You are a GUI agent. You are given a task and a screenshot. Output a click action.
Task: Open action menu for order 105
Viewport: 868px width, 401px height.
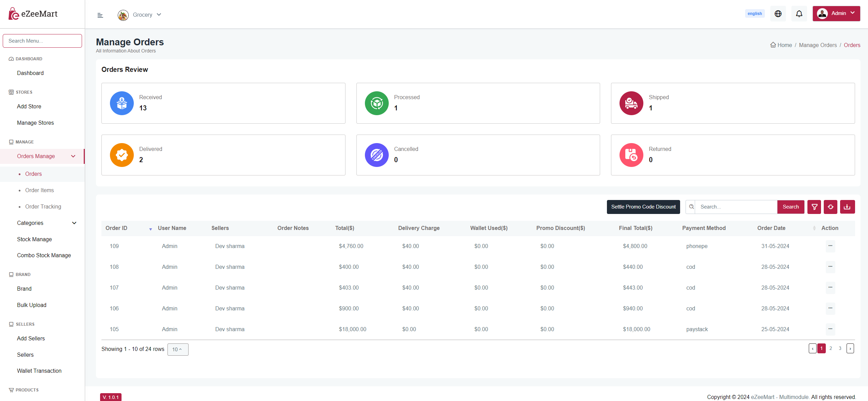[830, 329]
